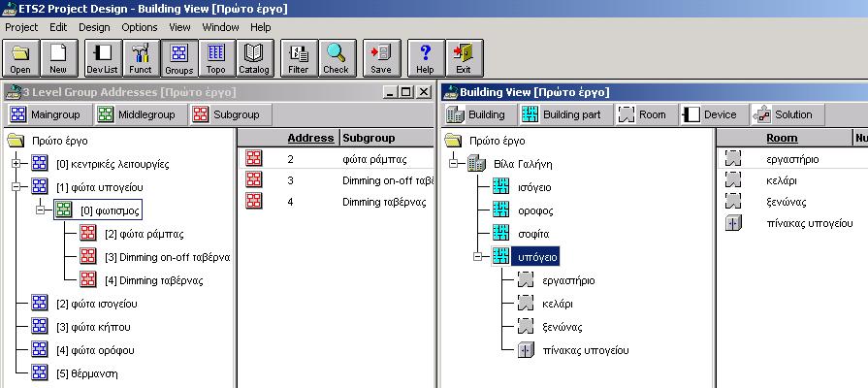Open the Funct view toolbar icon
Image resolution: width=868 pixels, height=388 pixels.
(x=141, y=58)
